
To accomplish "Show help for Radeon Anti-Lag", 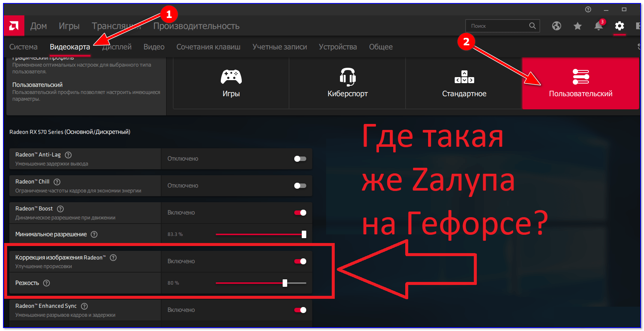I will pyautogui.click(x=68, y=155).
